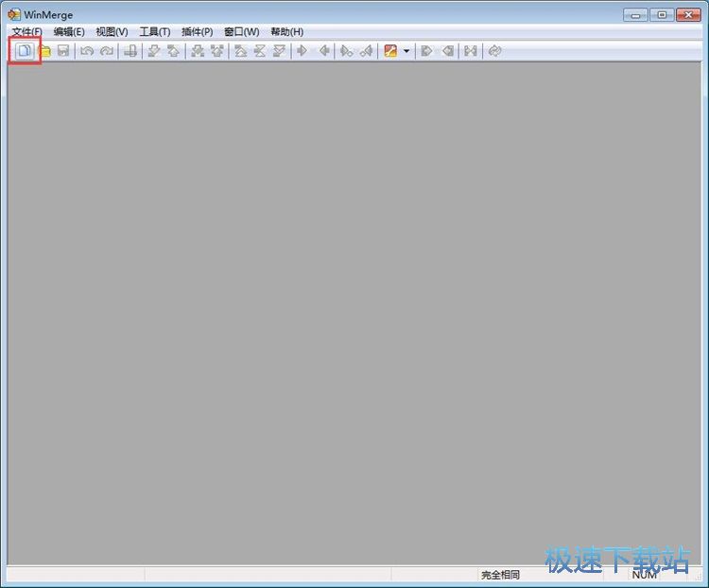The width and height of the screenshot is (709, 588).
Task: Go to previous difference (up arrow)
Action: [x=174, y=51]
